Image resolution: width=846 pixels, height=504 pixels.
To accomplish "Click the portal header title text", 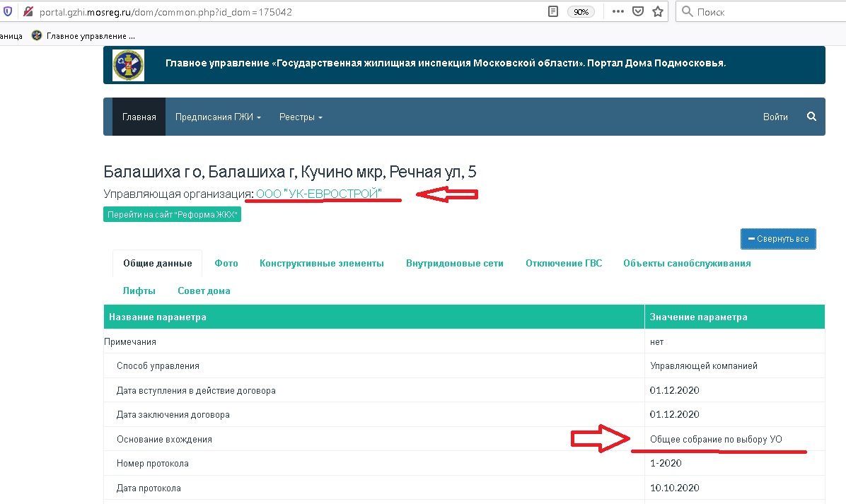I will pos(446,63).
